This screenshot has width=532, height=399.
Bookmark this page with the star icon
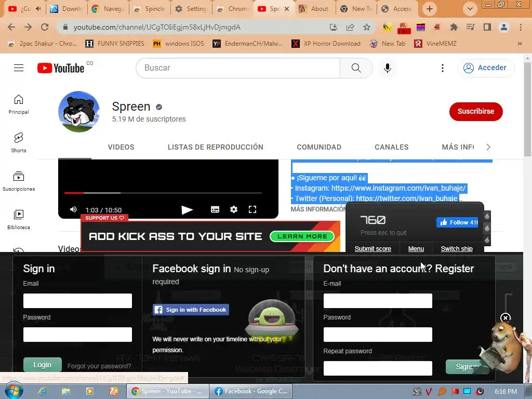pos(366,27)
